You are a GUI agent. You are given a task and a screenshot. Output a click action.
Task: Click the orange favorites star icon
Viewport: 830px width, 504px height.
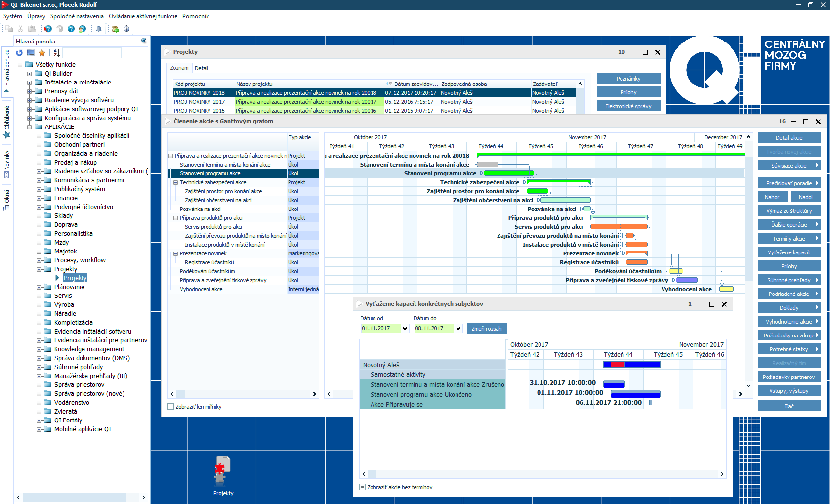point(42,53)
